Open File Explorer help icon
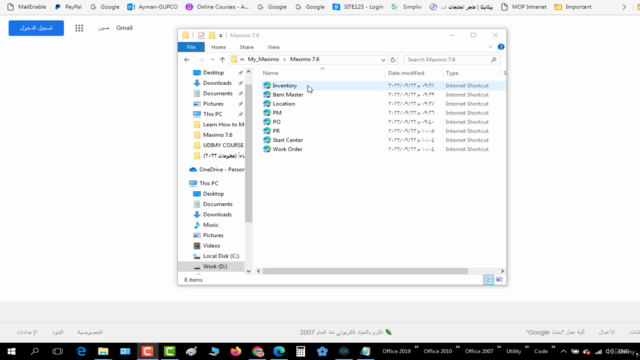 [501, 47]
